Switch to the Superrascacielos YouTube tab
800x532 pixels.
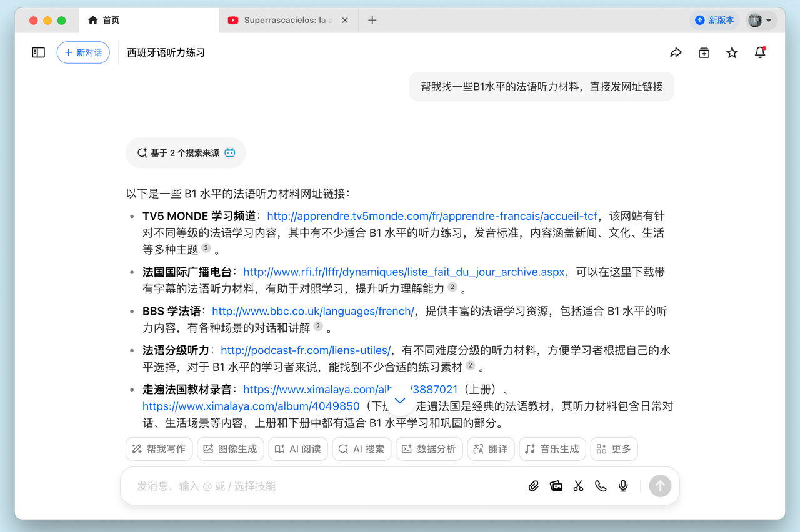289,21
